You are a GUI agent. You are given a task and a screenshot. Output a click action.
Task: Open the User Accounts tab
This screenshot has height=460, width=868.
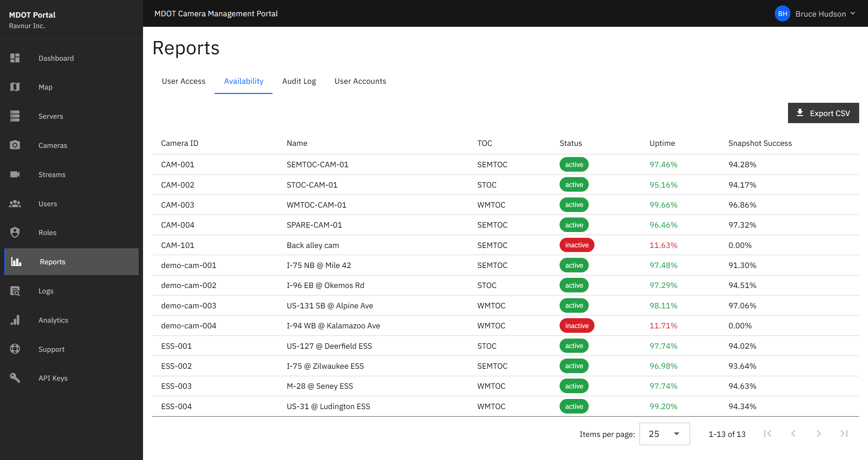point(360,81)
